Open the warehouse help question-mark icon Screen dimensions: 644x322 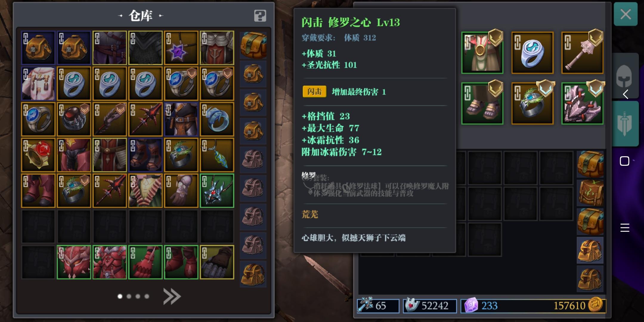coord(260,16)
